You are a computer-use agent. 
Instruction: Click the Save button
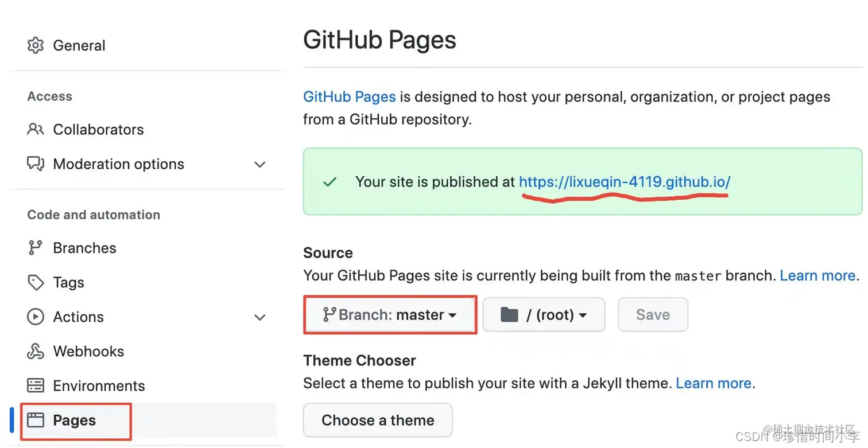tap(653, 314)
